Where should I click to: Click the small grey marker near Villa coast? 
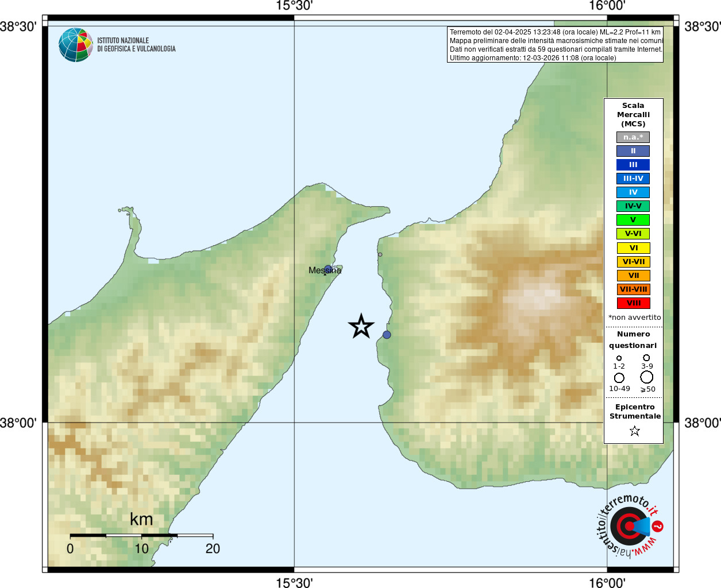(380, 254)
